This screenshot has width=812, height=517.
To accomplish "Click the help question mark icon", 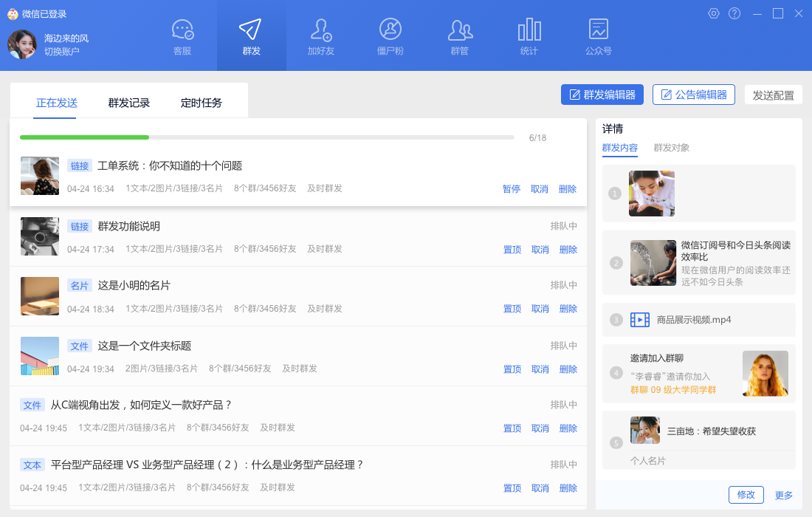I will [734, 13].
